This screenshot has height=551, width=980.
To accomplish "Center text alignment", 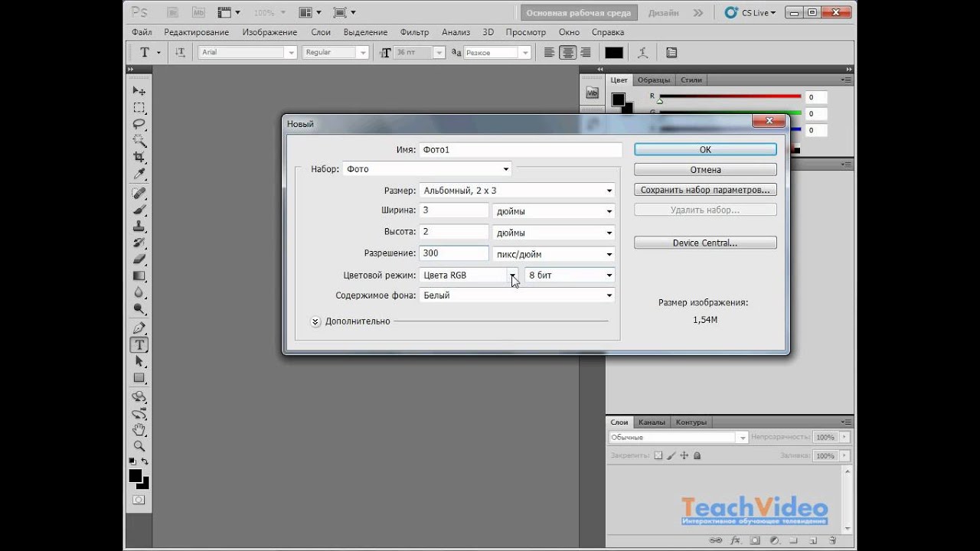I will 567,52.
